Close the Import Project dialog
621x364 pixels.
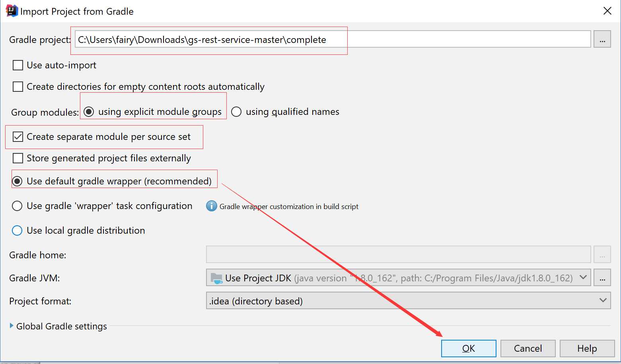click(607, 11)
